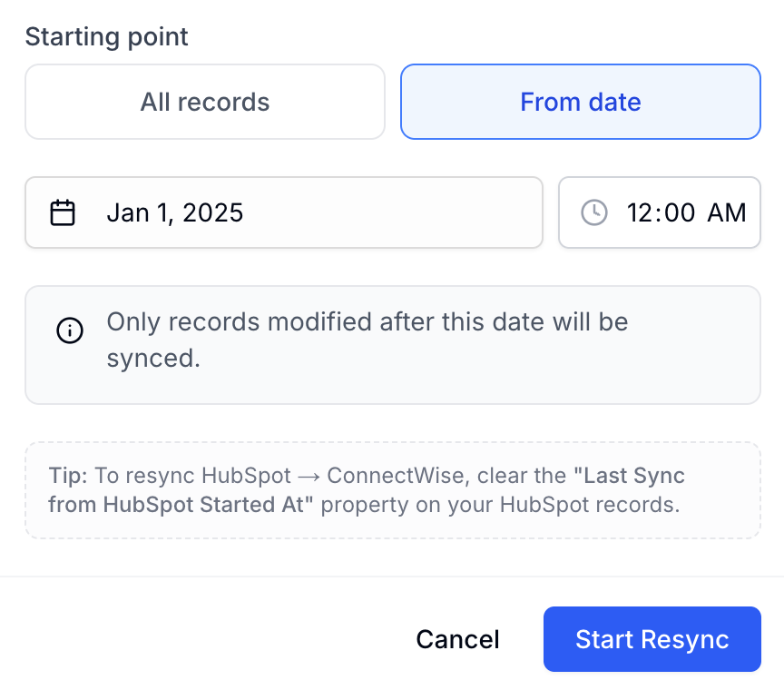The width and height of the screenshot is (784, 690).
Task: Click the year "2025" in the date field
Action: (213, 212)
